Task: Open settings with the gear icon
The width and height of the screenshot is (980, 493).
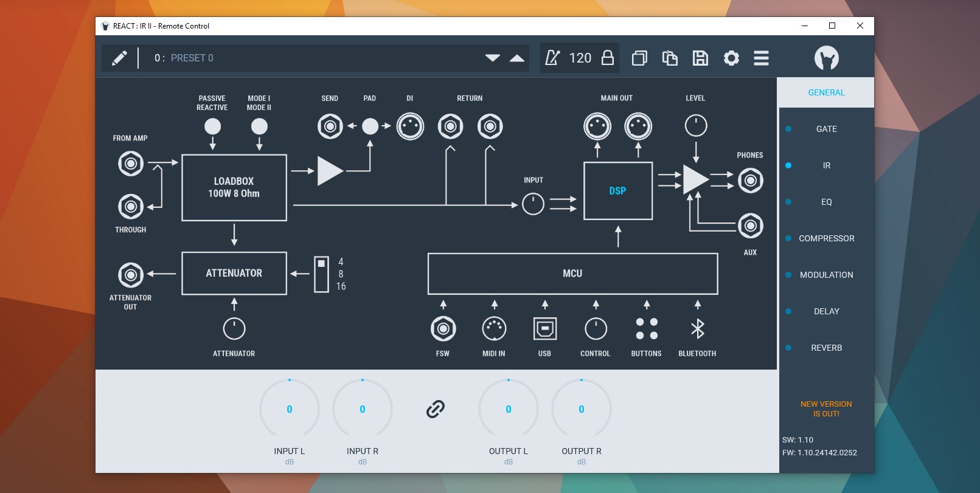Action: point(731,58)
